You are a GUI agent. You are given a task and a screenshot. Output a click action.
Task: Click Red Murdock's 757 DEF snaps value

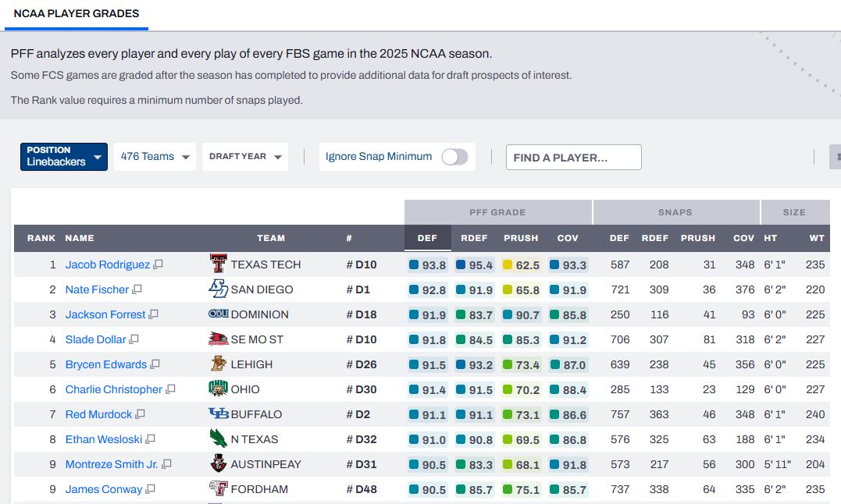pos(620,414)
